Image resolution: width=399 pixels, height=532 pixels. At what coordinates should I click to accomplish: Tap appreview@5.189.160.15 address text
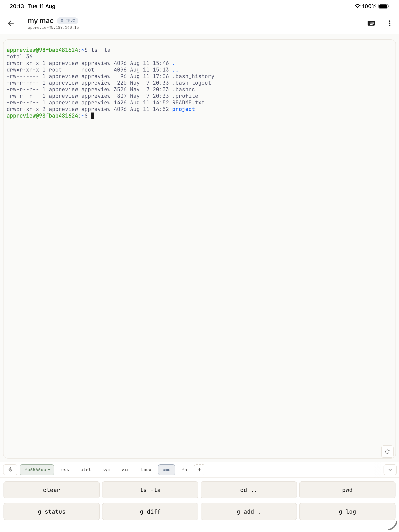click(x=53, y=28)
